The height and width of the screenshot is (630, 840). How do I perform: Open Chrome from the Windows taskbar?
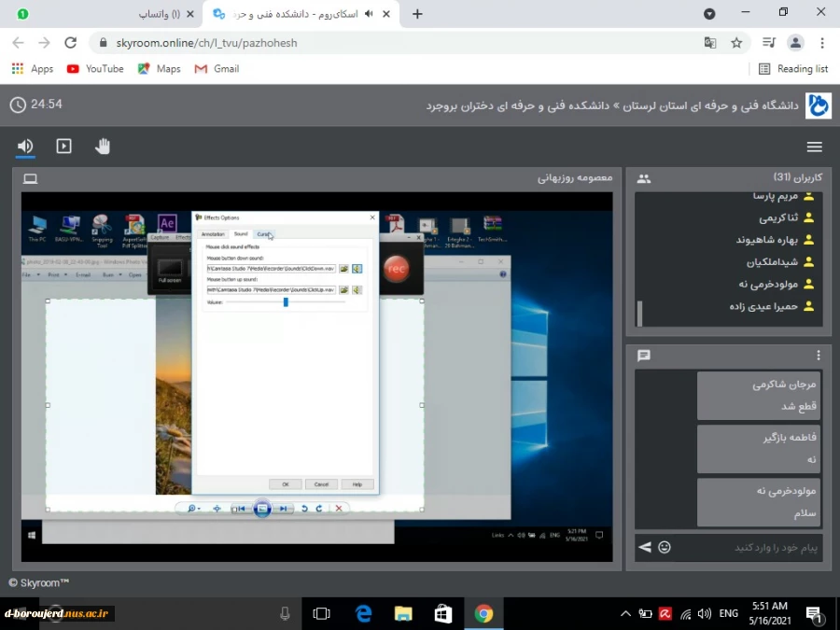coord(483,613)
